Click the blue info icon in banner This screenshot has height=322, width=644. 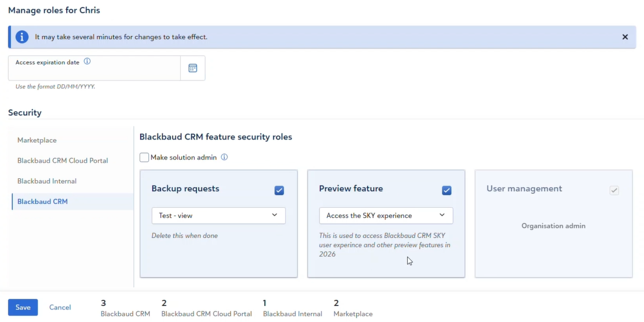coord(22,37)
